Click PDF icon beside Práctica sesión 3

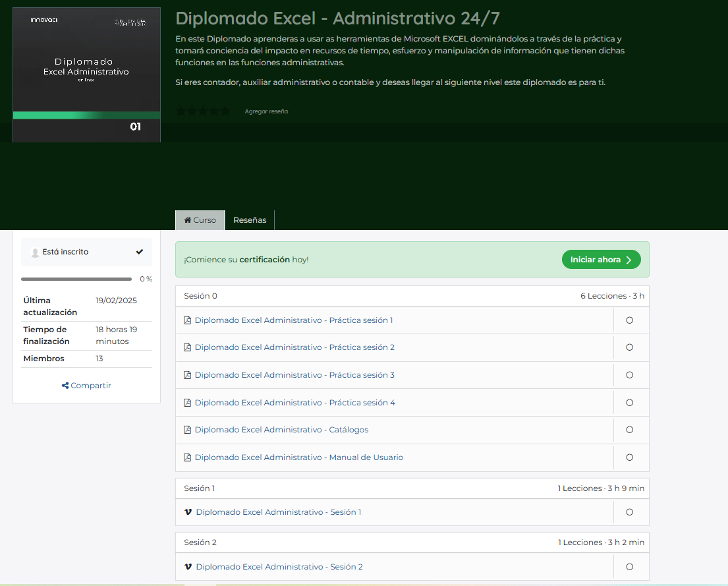pyautogui.click(x=188, y=375)
